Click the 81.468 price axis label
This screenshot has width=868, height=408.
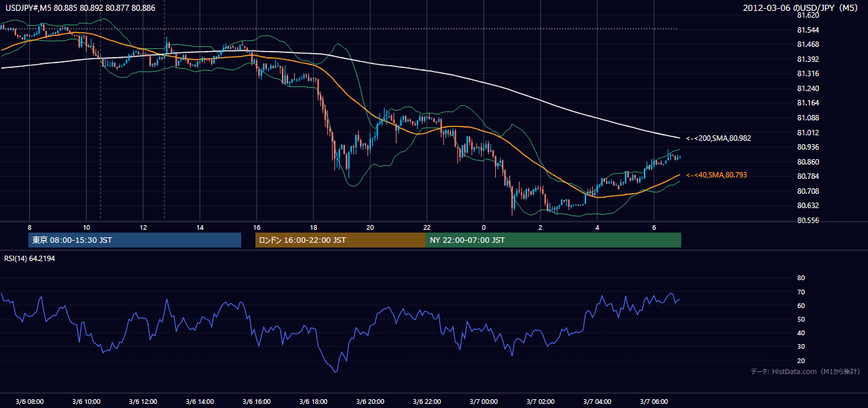807,44
